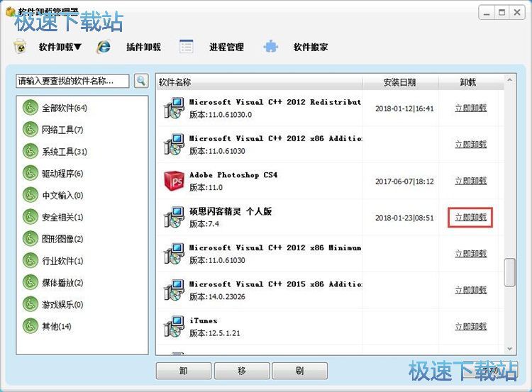Uninstall Visual C++ 2012 Redistributable via 立即卸载
This screenshot has height=392, width=532.
coord(470,108)
